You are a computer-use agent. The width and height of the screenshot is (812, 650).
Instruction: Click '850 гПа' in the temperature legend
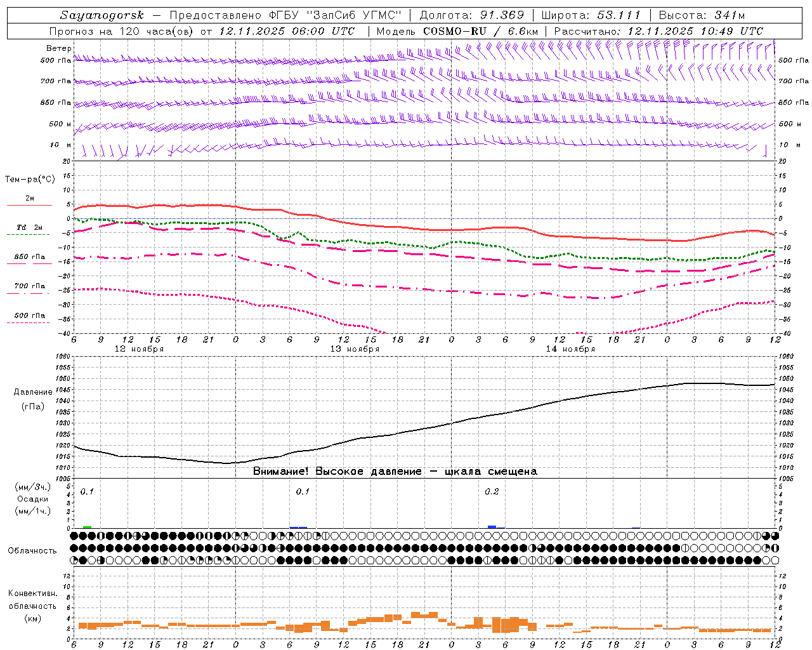click(30, 257)
